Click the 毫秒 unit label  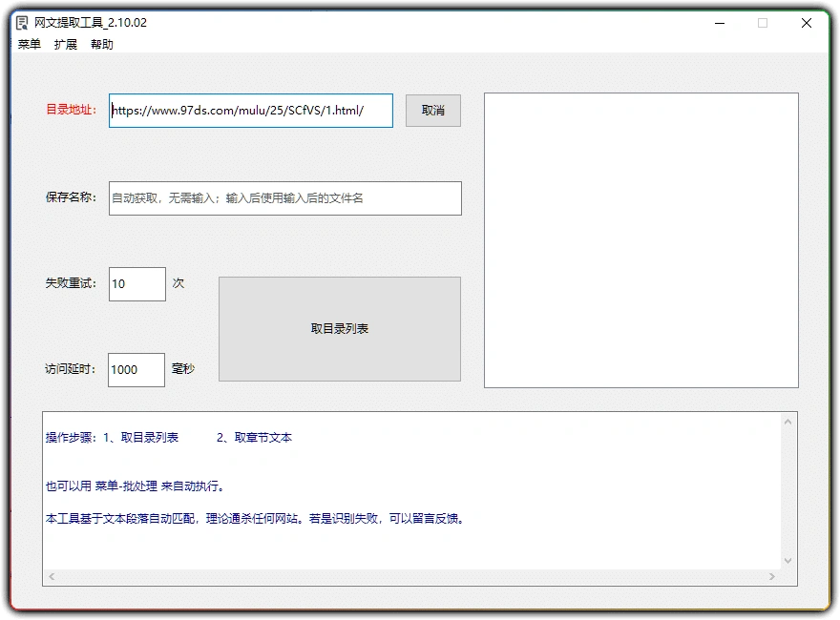183,369
